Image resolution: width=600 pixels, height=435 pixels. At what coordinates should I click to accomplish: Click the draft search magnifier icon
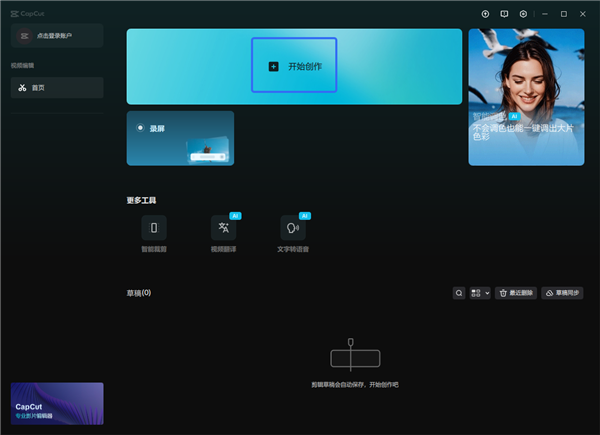(x=459, y=293)
